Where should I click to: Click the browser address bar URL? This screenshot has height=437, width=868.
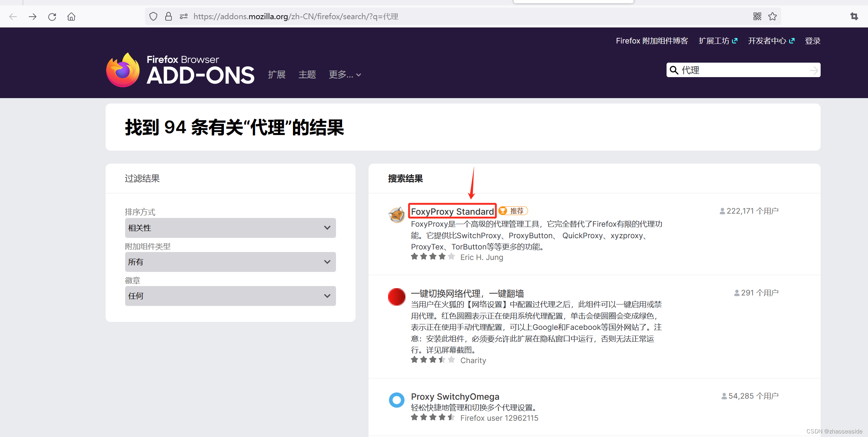coord(296,17)
